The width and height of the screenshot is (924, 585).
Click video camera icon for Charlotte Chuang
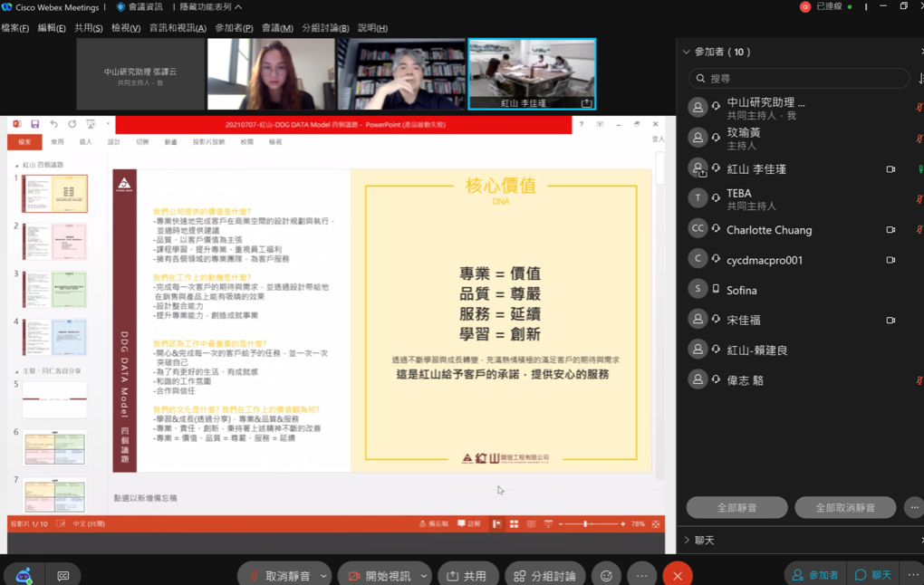click(x=890, y=230)
